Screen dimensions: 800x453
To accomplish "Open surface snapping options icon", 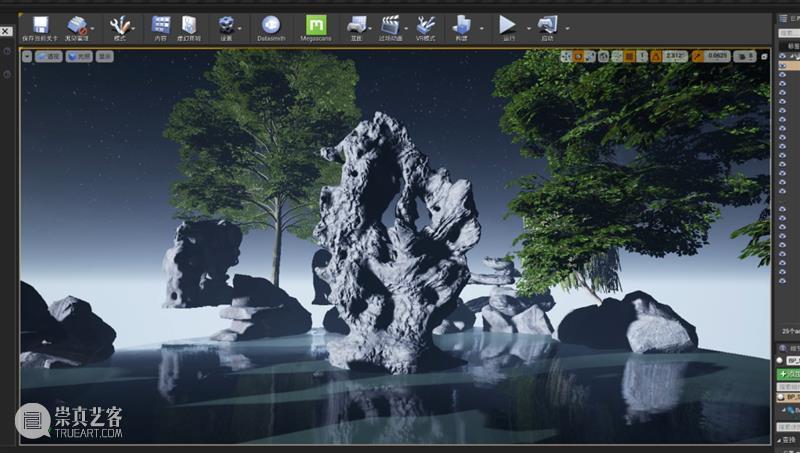I will 616,56.
